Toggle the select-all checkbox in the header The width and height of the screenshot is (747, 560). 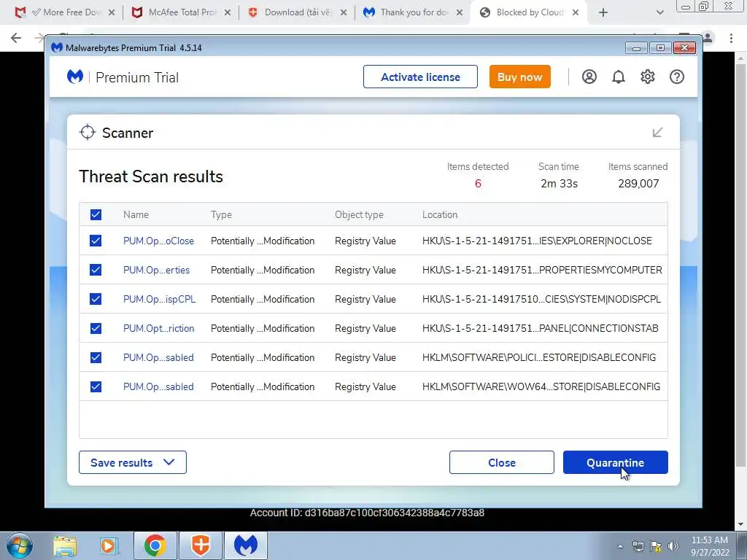click(96, 215)
